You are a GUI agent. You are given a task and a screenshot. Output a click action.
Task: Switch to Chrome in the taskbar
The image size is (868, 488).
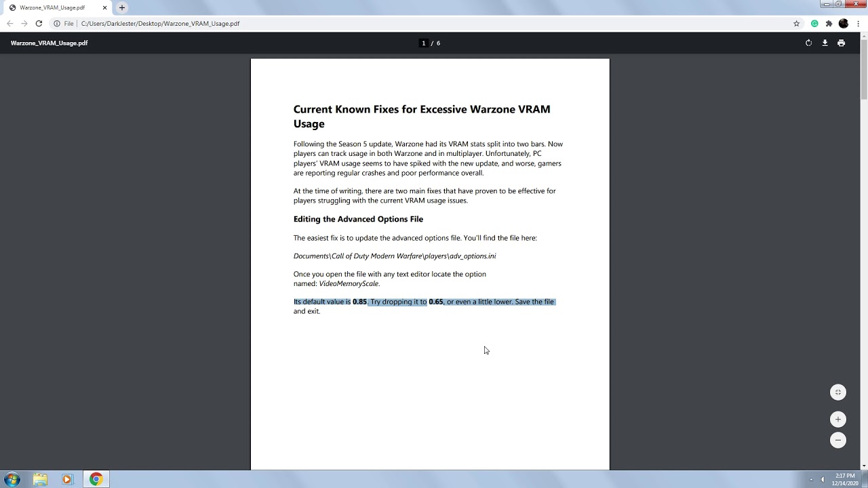point(96,479)
